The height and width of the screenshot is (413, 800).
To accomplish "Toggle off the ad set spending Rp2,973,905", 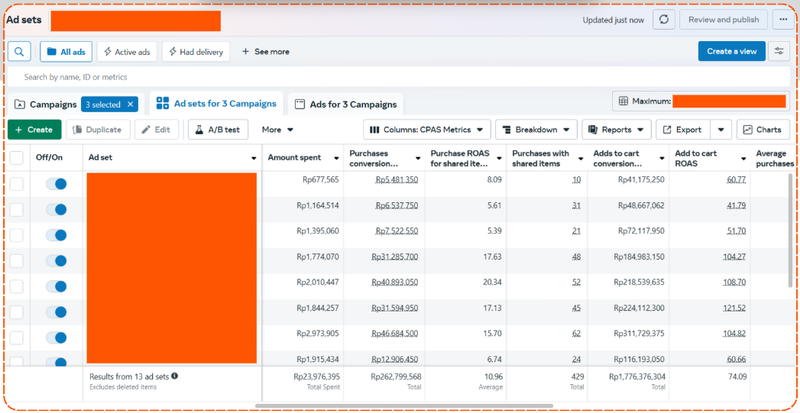I will pos(56,337).
